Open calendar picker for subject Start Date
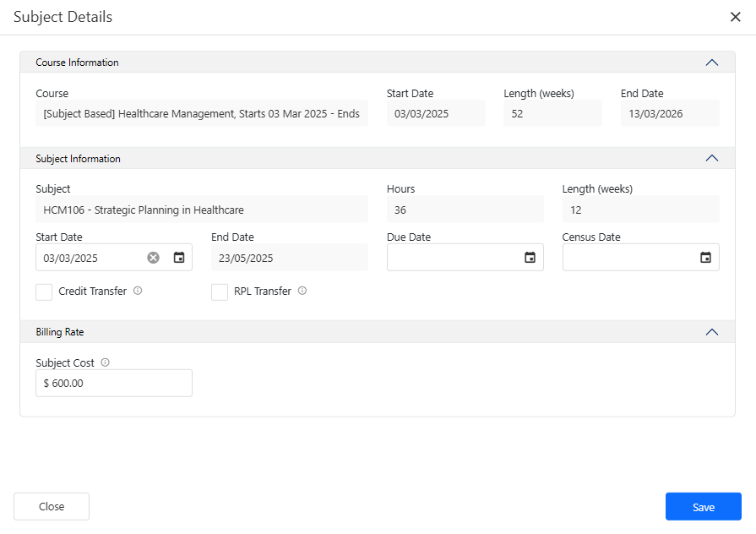The height and width of the screenshot is (534, 756). pyautogui.click(x=179, y=258)
